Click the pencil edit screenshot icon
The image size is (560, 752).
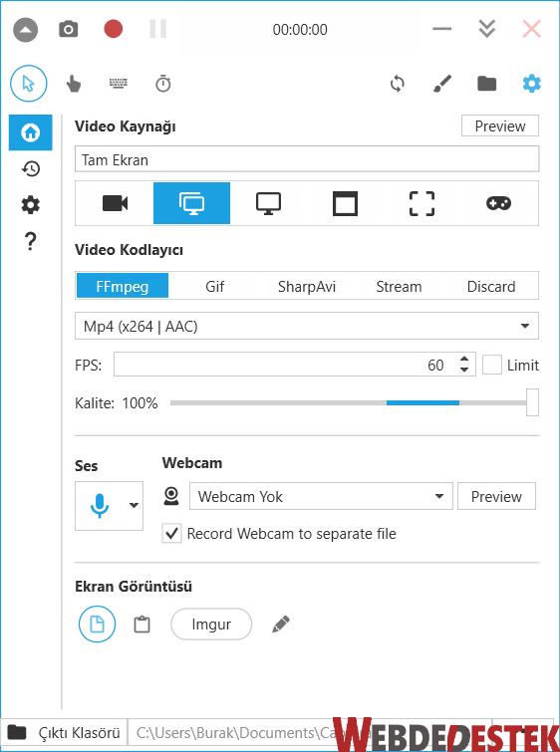[x=281, y=624]
